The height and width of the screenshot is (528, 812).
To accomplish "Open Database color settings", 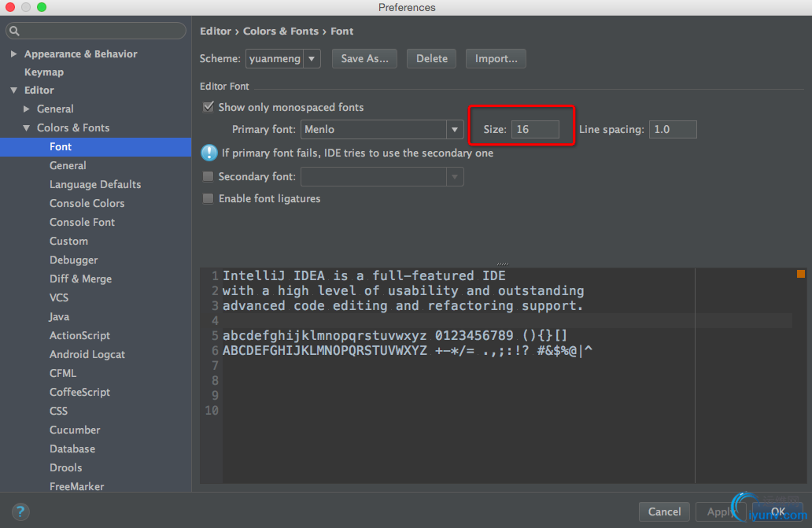I will (x=72, y=449).
